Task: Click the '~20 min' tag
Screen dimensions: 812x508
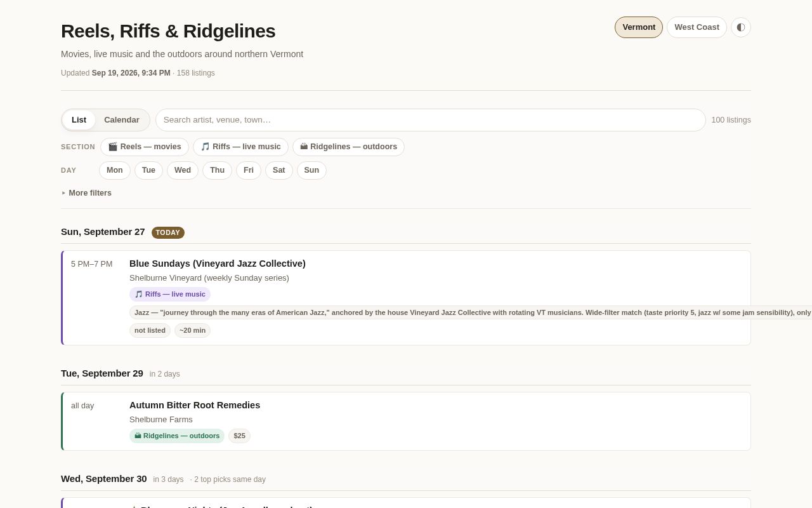Action: click(x=192, y=330)
